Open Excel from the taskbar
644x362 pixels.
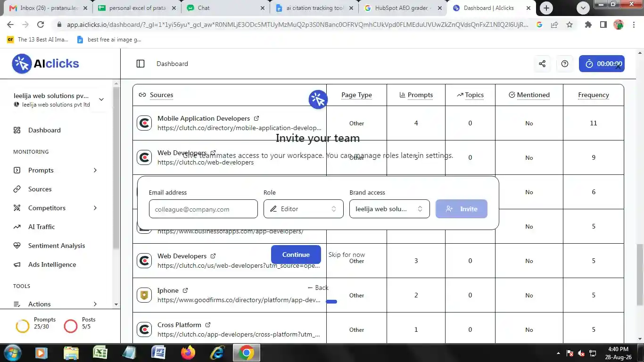(x=100, y=353)
